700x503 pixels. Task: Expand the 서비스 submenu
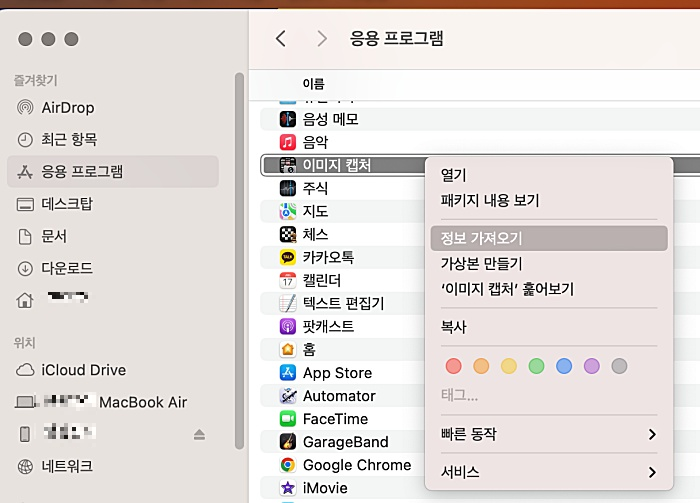pos(549,472)
